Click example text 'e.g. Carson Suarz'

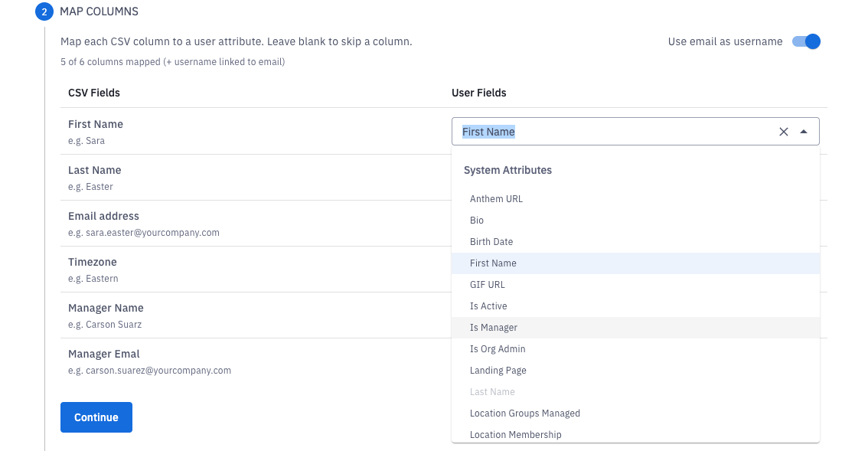[x=105, y=325]
